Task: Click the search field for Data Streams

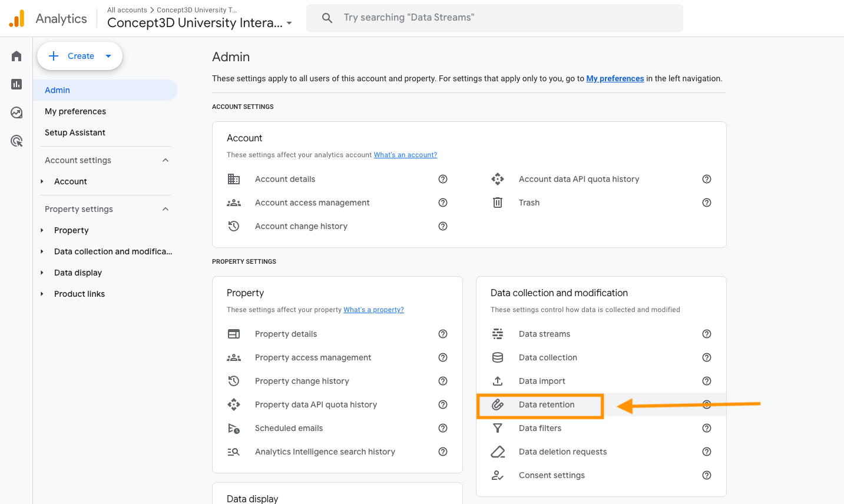Action: coord(495,18)
